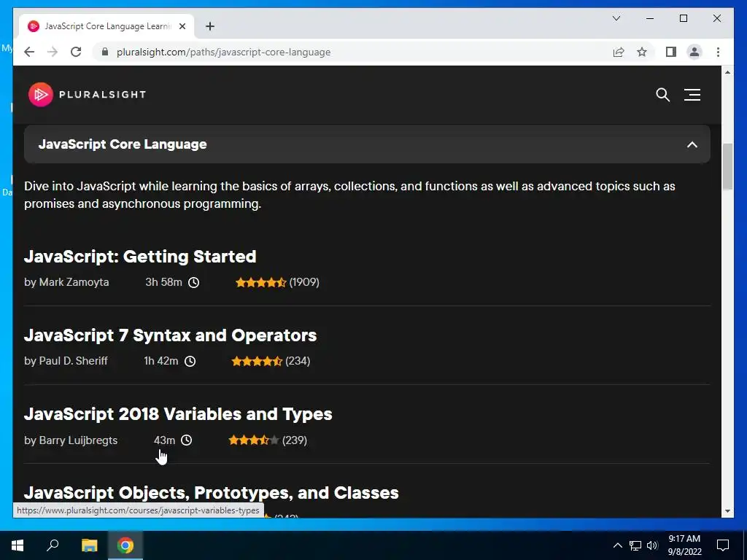Screen dimensions: 747x560
Task: Bookmark this page with the star icon
Action: [x=642, y=52]
